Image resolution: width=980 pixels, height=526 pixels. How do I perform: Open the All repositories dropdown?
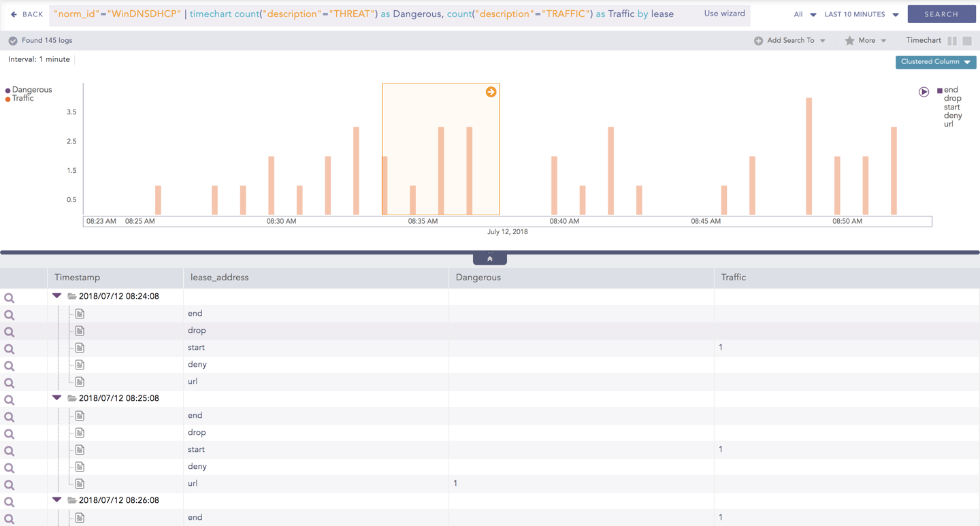pyautogui.click(x=804, y=14)
